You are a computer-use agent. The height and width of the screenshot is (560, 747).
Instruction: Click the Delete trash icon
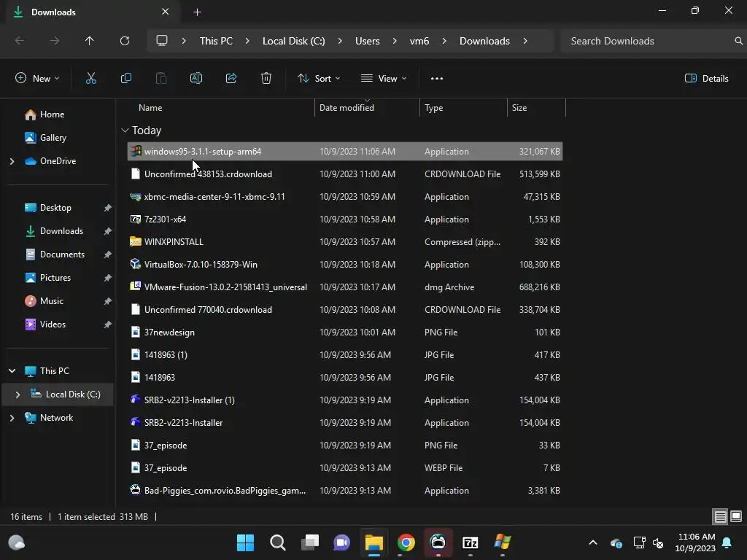tap(266, 79)
